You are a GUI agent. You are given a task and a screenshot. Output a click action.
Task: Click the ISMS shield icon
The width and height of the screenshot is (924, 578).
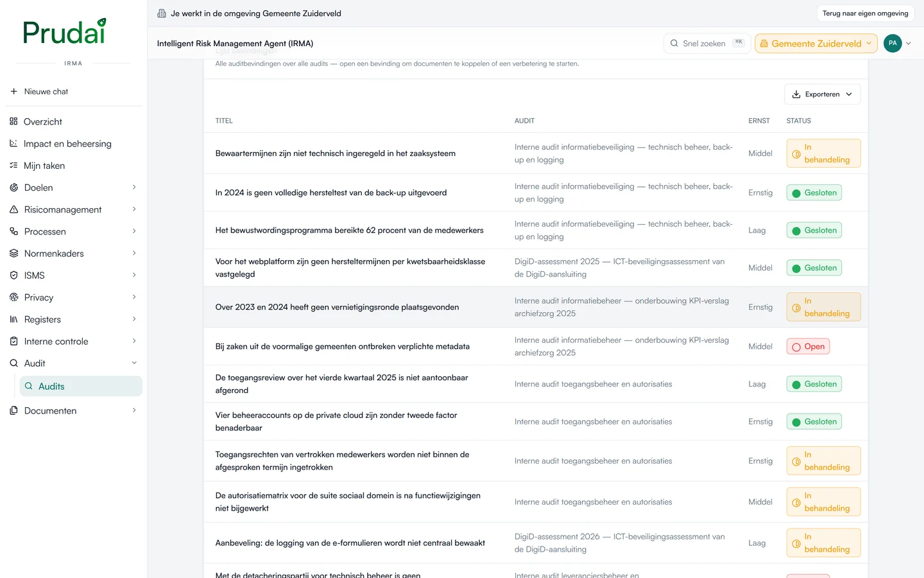pos(13,275)
